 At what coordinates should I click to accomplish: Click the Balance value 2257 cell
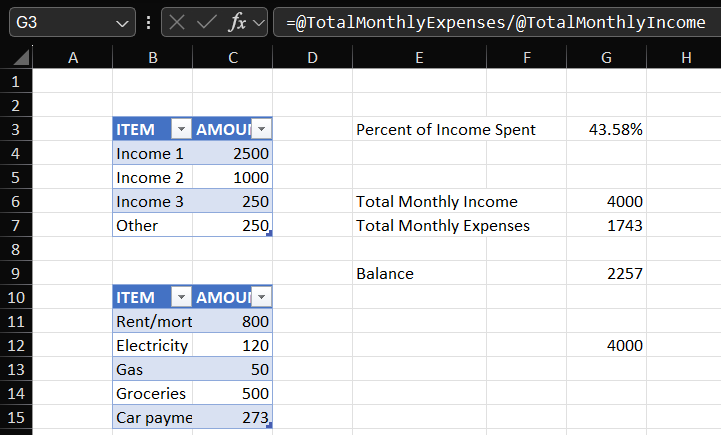click(x=606, y=273)
